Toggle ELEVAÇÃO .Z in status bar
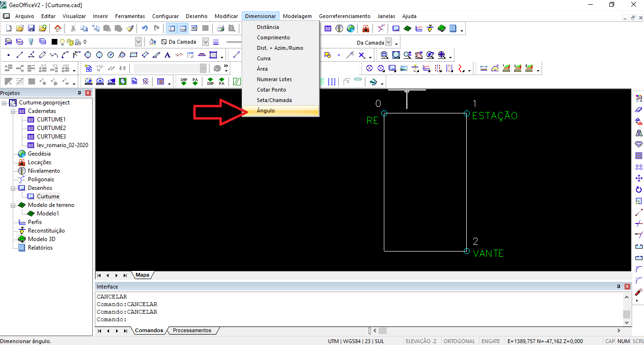Viewport: 644px width, 345px height. click(421, 341)
